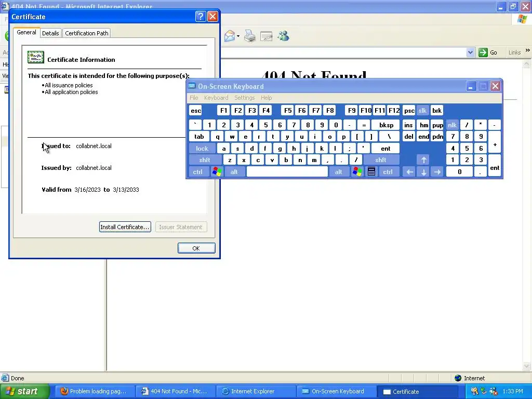This screenshot has height=399, width=532.
Task: Click the numpad ent key
Action: [495, 166]
